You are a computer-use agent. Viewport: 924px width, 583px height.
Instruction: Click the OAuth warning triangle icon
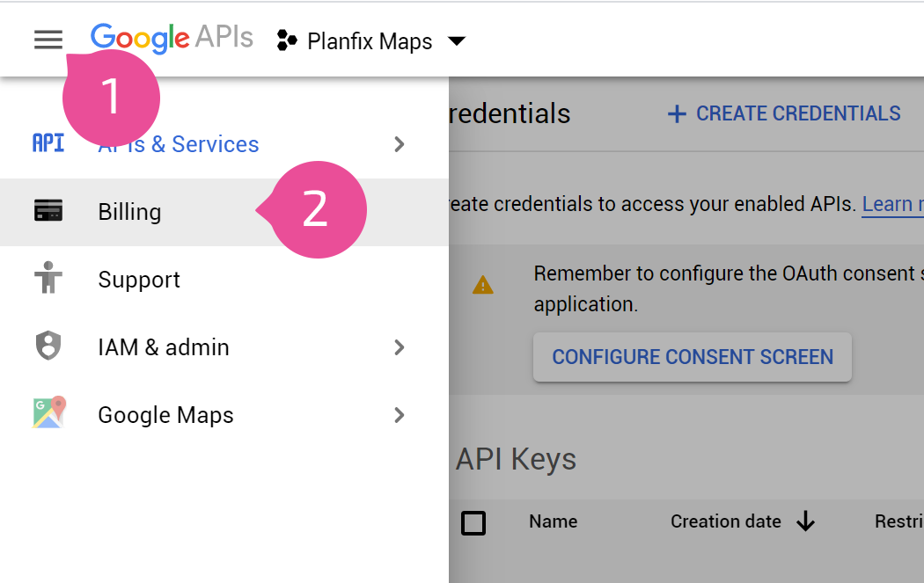click(482, 286)
